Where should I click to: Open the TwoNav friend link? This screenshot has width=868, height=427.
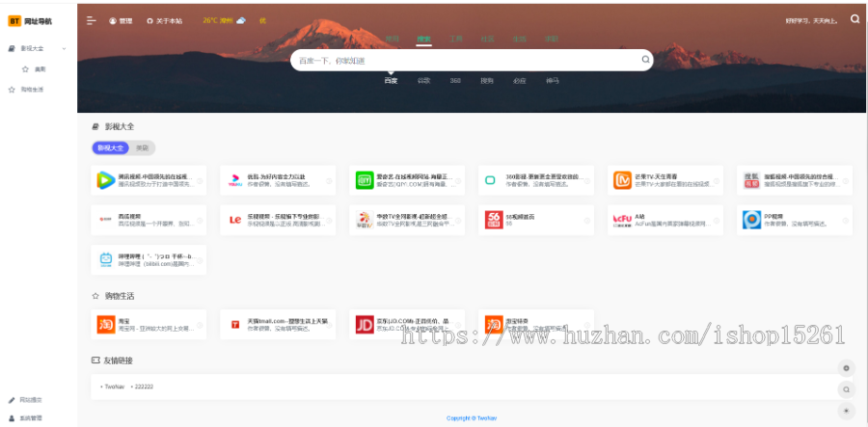coord(114,387)
